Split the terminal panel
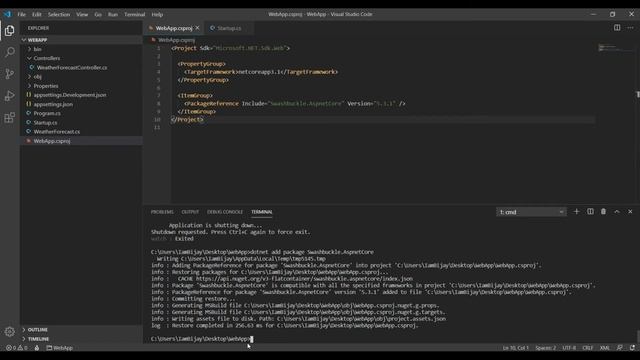 click(590, 211)
